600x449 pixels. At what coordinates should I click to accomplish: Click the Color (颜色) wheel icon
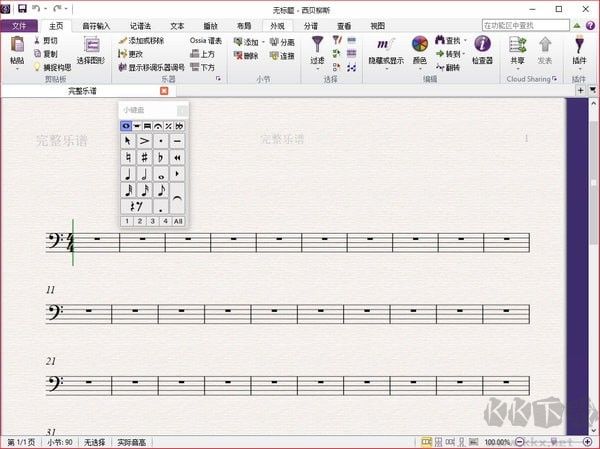pos(420,45)
